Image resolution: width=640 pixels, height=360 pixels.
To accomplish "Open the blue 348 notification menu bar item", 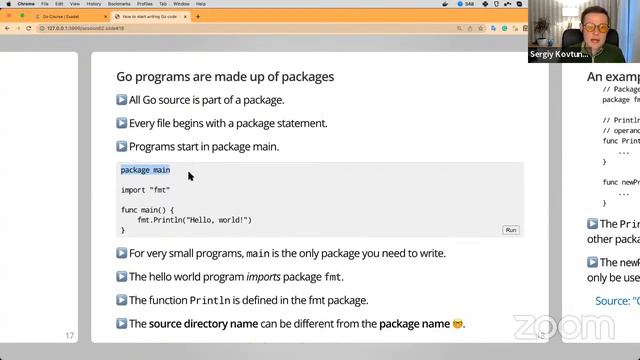I will 466,4.
